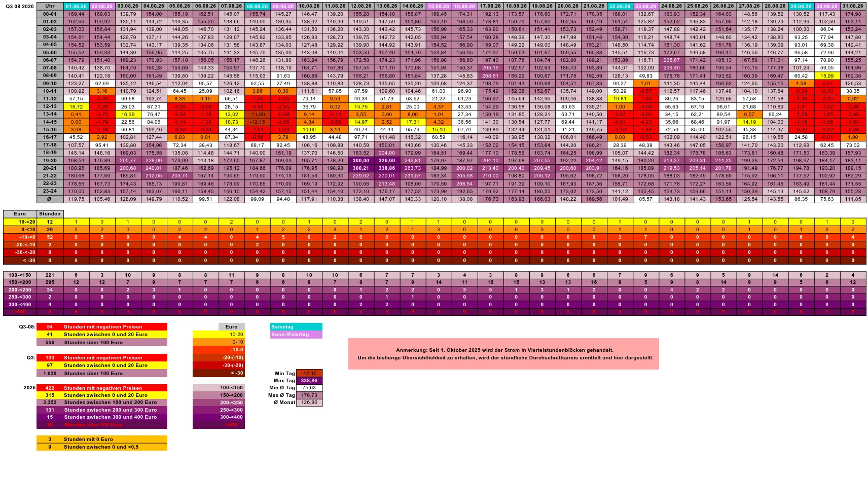Select the 'Stunden mit 0 Euro' row

click(x=102, y=439)
